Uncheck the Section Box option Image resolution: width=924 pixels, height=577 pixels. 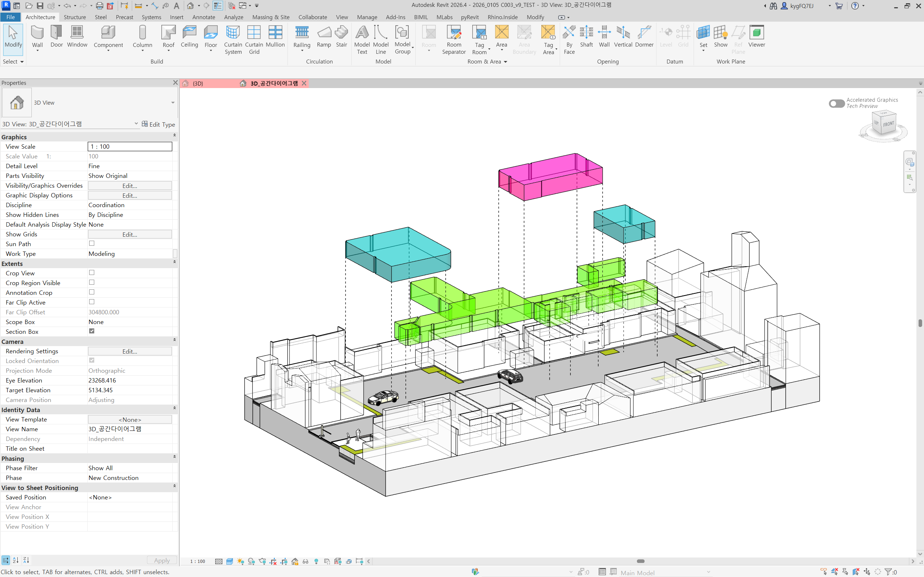pos(91,331)
